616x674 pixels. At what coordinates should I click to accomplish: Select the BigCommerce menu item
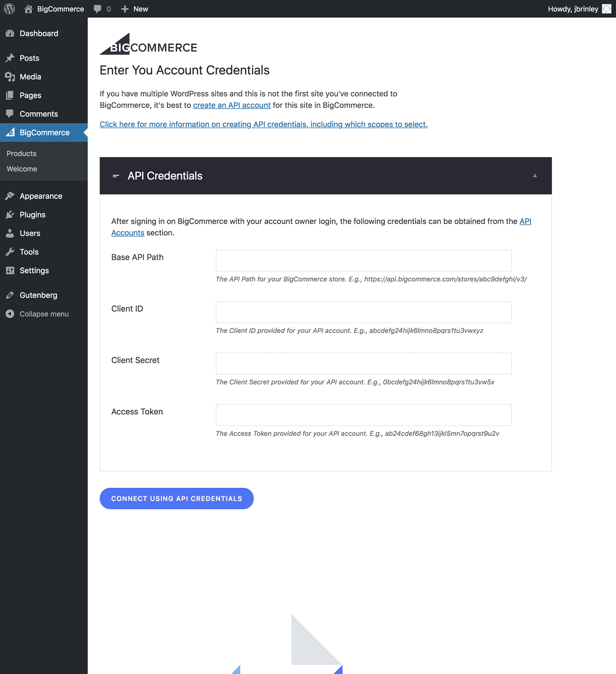point(44,133)
